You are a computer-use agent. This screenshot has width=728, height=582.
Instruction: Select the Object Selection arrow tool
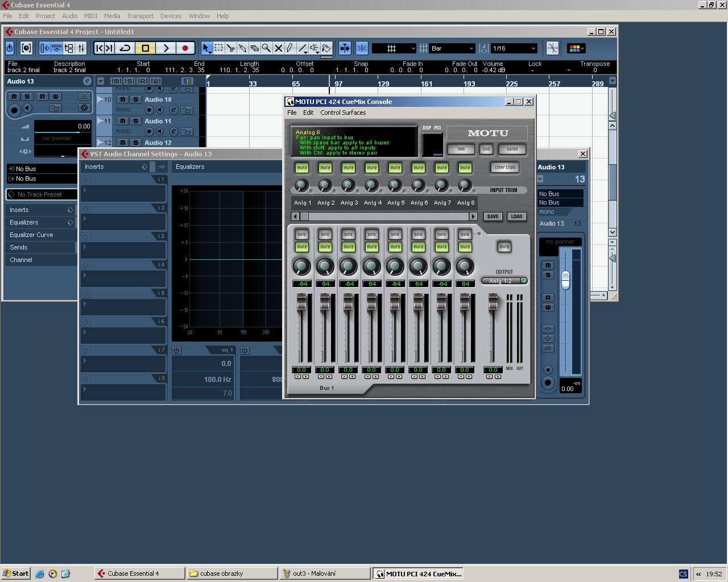point(206,48)
